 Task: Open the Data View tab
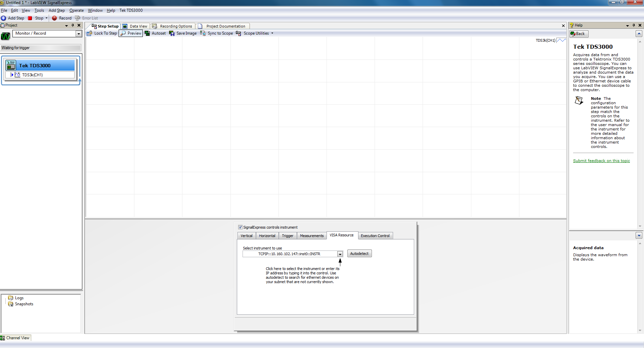tap(135, 26)
